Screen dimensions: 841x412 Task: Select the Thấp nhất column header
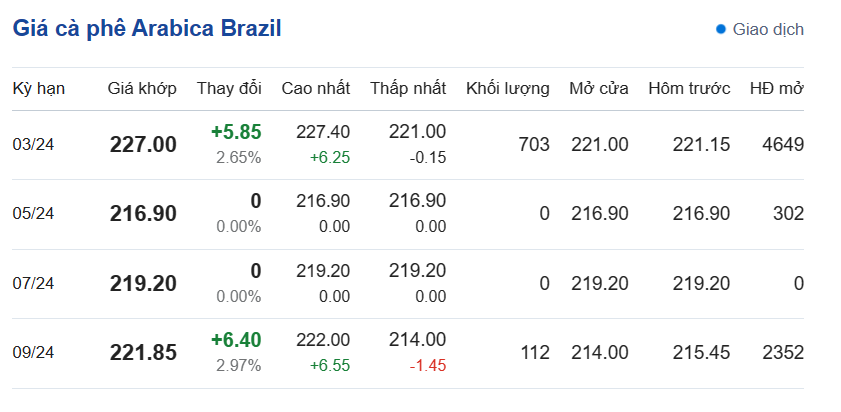pyautogui.click(x=408, y=88)
